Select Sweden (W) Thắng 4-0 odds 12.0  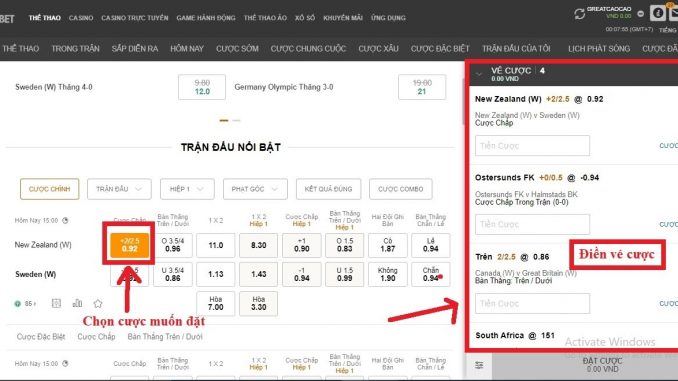pos(202,87)
